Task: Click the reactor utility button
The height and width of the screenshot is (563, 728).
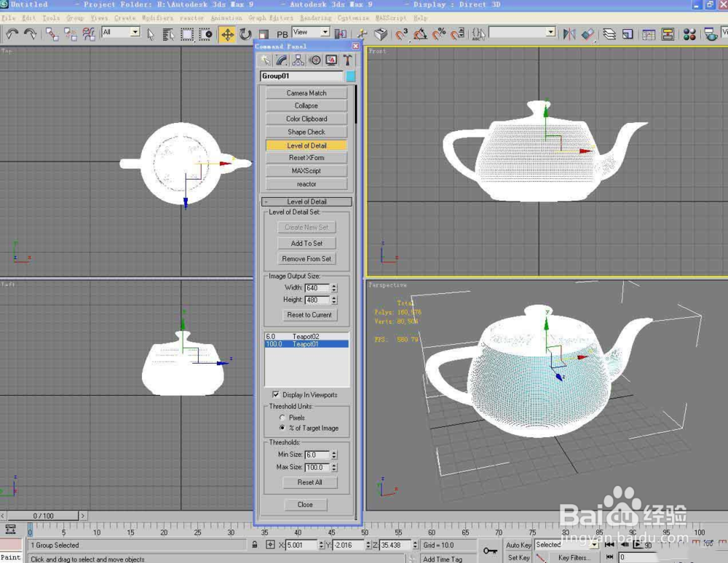Action: pos(306,184)
